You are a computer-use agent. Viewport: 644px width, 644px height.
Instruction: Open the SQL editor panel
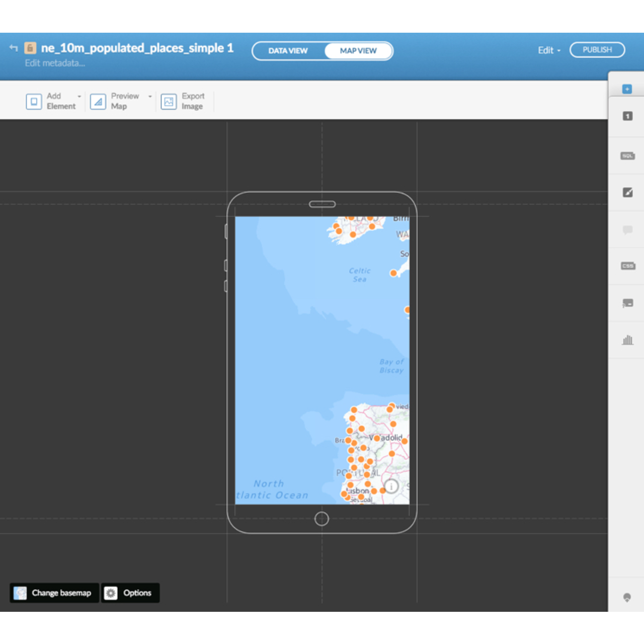pyautogui.click(x=627, y=155)
